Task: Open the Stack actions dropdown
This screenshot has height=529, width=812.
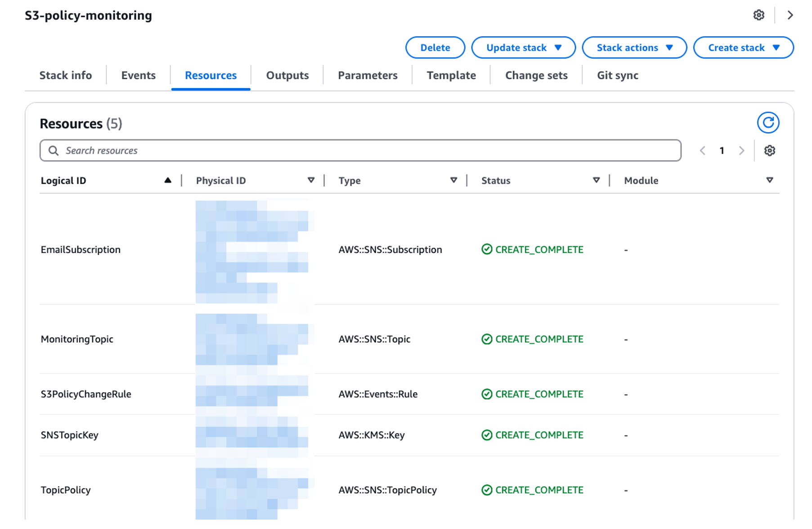Action: tap(634, 48)
